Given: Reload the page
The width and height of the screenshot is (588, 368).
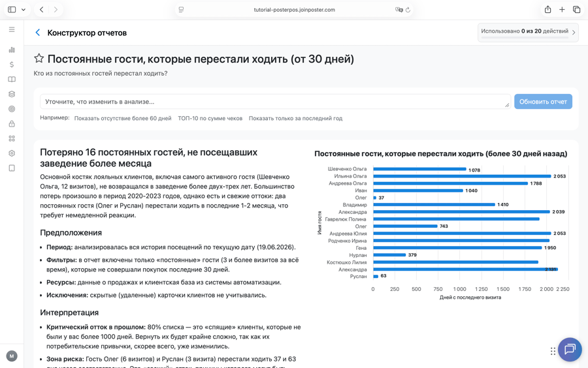Looking at the screenshot, I should pyautogui.click(x=408, y=10).
